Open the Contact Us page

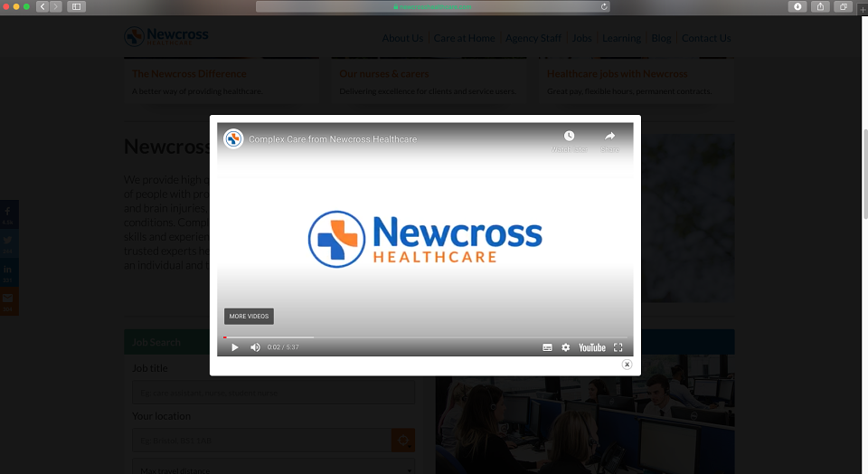[706, 38]
